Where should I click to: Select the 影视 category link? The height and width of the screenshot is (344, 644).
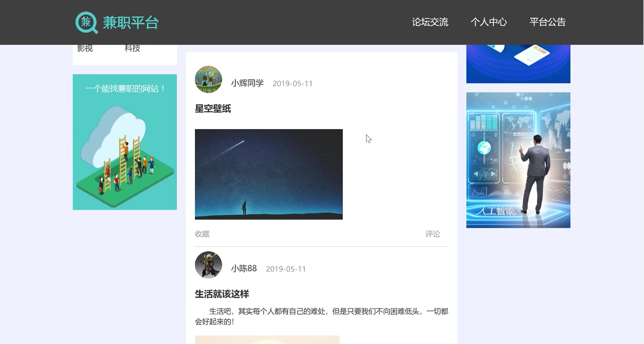point(85,48)
